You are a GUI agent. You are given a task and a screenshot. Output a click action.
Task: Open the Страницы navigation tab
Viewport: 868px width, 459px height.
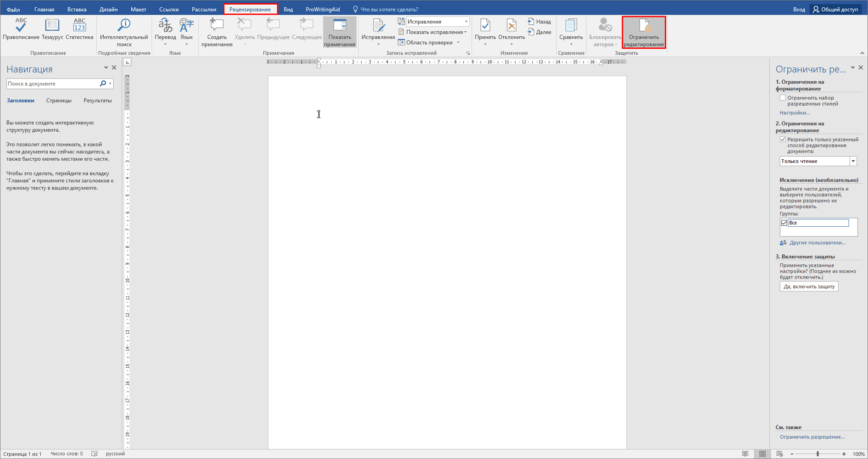(59, 101)
